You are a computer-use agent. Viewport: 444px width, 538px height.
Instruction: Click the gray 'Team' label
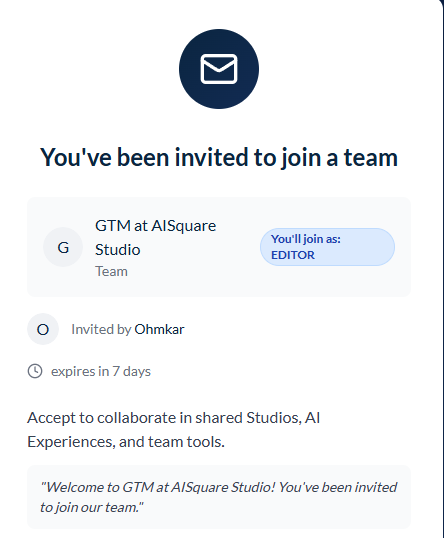pyautogui.click(x=111, y=271)
